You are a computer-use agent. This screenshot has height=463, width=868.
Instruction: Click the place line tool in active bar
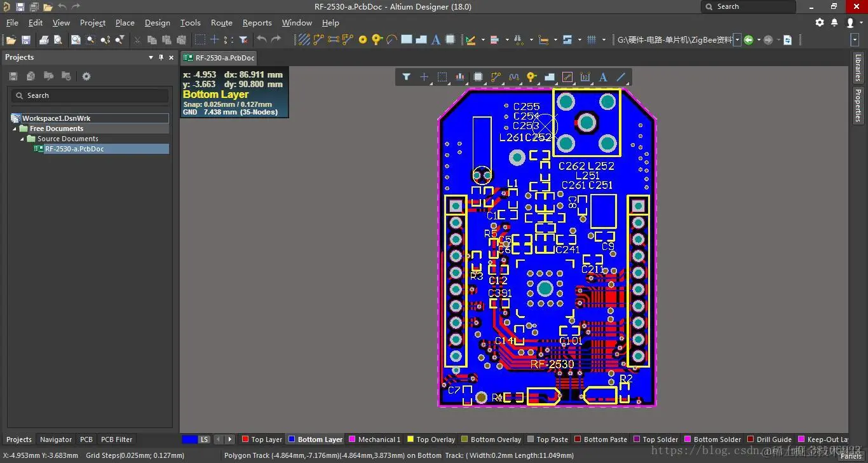coord(621,77)
